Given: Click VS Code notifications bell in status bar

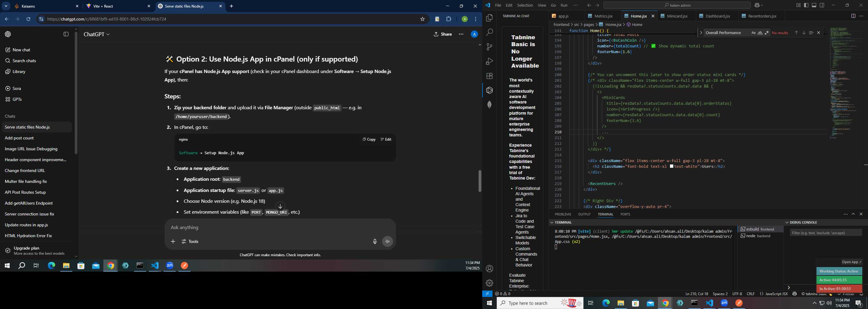Looking at the screenshot, I should (x=861, y=294).
